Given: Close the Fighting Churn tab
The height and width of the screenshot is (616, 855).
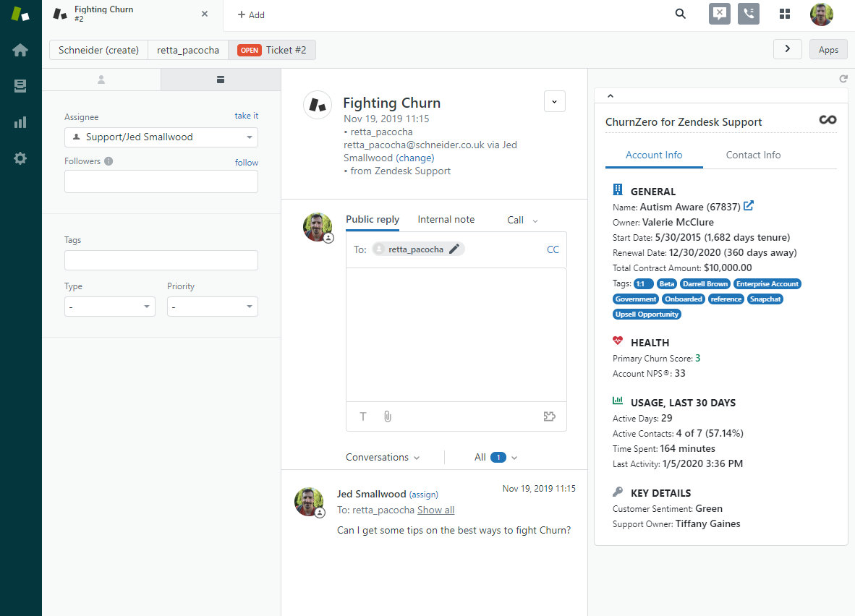Looking at the screenshot, I should pos(205,14).
